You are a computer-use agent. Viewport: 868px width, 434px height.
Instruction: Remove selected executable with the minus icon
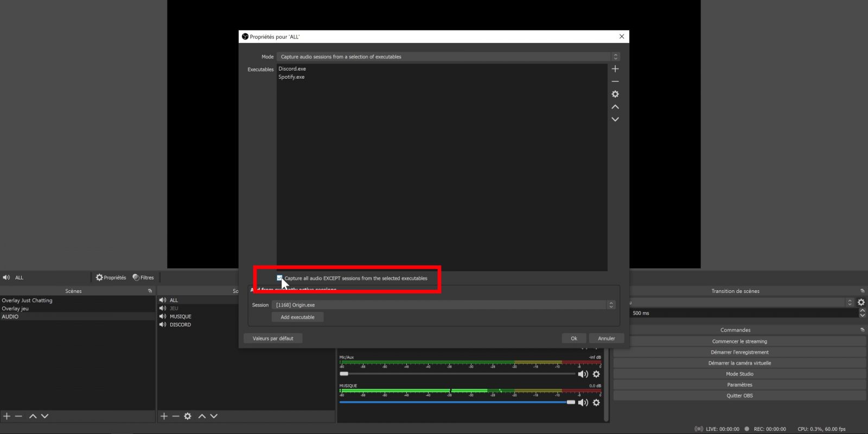click(x=615, y=81)
